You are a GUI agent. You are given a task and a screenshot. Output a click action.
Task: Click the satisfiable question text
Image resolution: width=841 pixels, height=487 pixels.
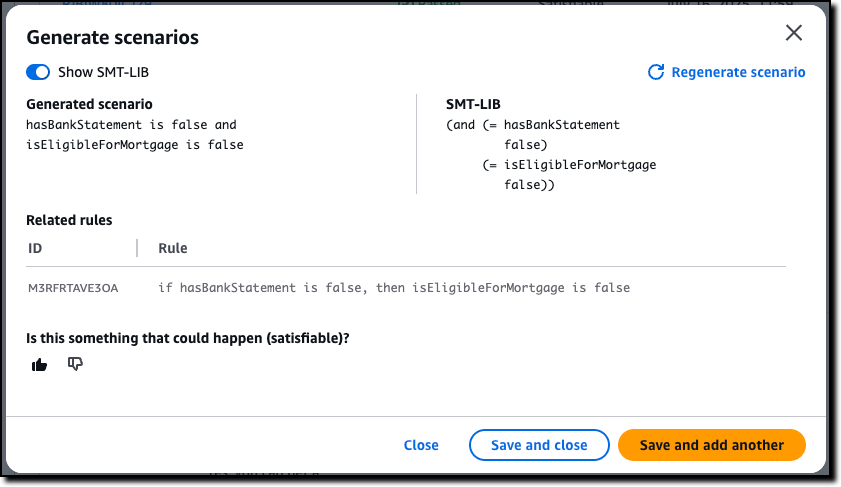[188, 338]
